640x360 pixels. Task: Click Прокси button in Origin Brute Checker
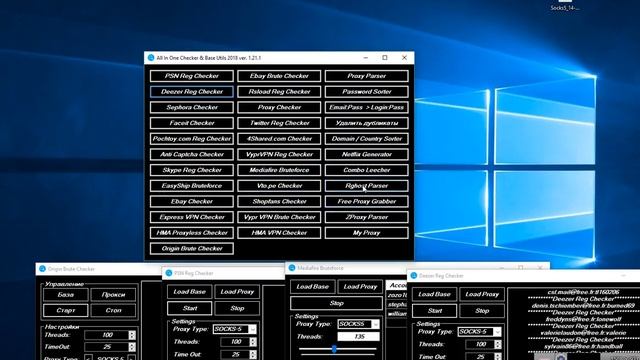113,295
